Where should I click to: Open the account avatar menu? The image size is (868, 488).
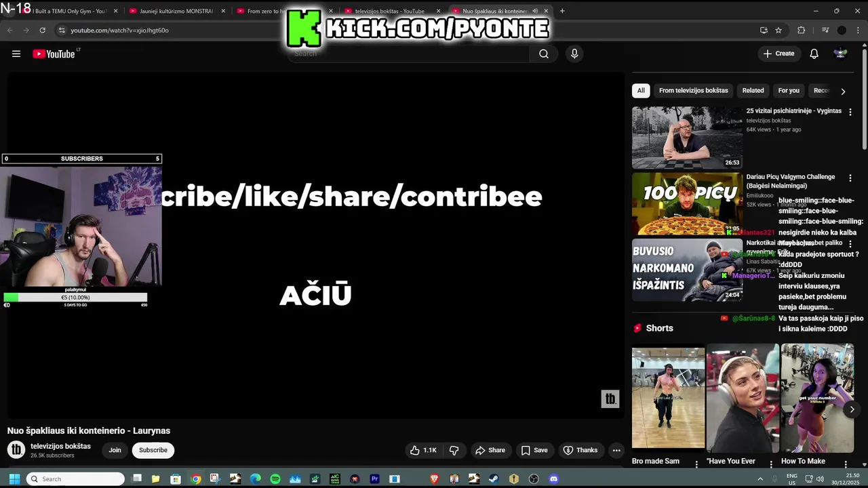(840, 54)
